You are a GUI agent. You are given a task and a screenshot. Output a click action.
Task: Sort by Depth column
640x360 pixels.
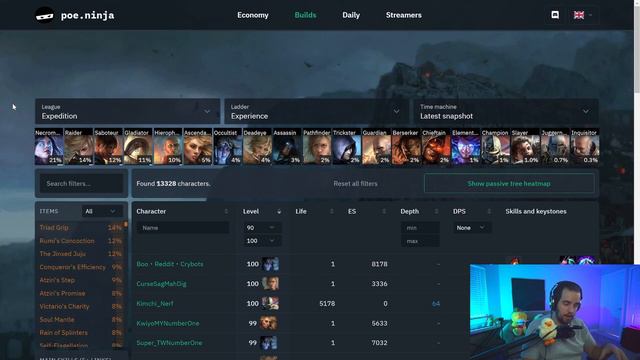click(x=419, y=211)
